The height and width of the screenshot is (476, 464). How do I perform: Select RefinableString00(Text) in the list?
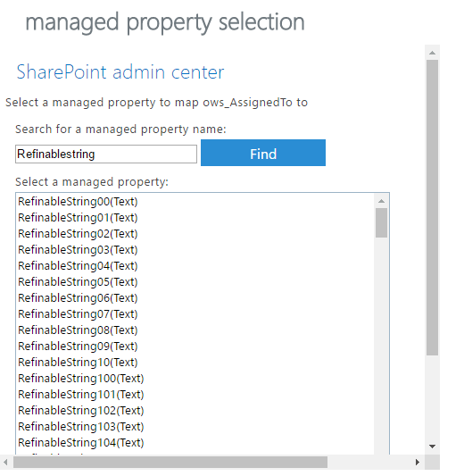[78, 202]
